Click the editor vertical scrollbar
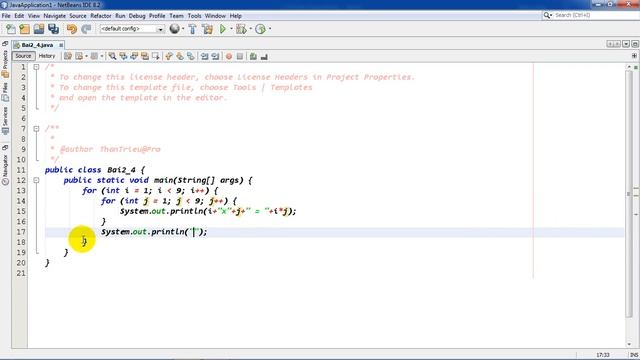 629,194
